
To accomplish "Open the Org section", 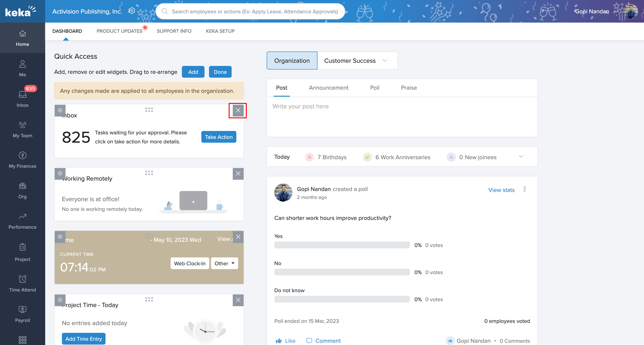I will tap(23, 190).
